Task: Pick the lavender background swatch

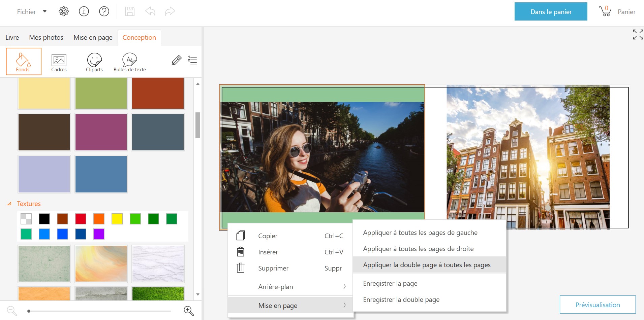Action: coord(44,174)
